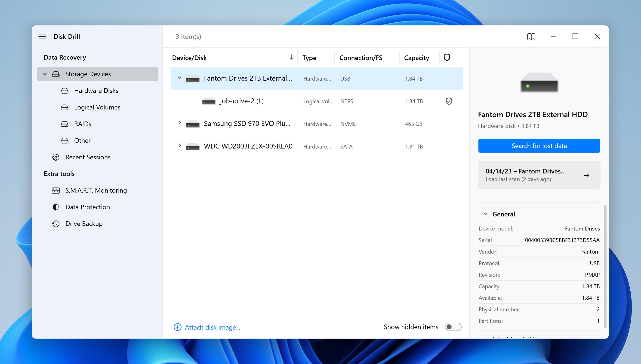The image size is (641, 364).
Task: Click the book/documentation icon top right
Action: 531,36
